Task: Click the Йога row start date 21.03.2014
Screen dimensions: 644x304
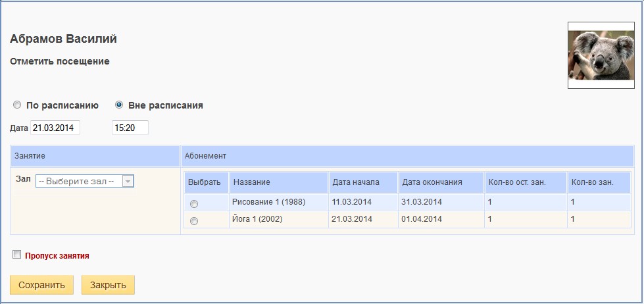Action: point(363,219)
